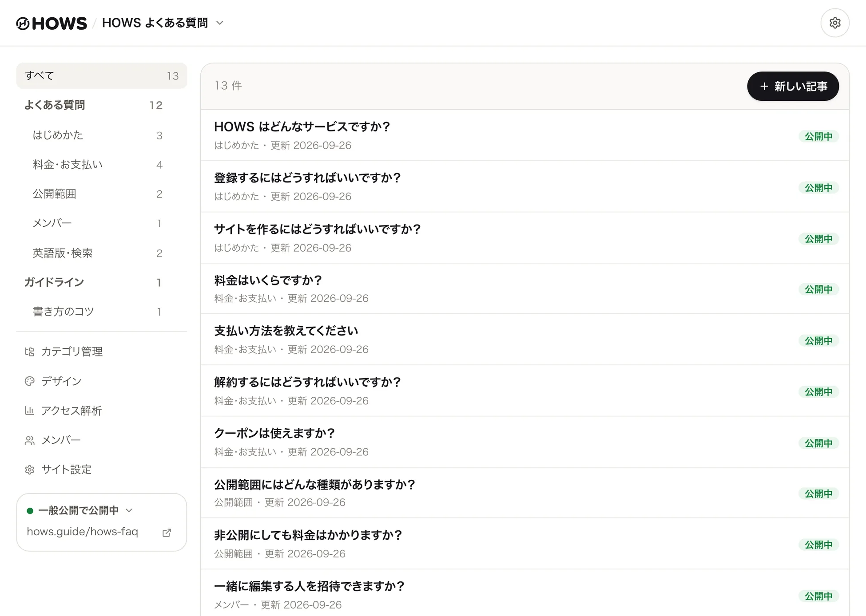The image size is (866, 616).
Task: Open article 非公開にしても料金はかかりますか?
Action: [524, 544]
